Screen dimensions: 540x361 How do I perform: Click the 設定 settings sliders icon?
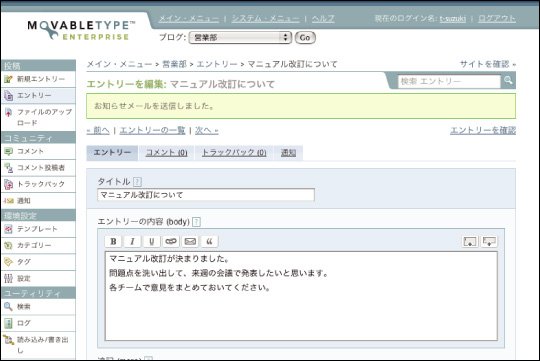coord(8,278)
